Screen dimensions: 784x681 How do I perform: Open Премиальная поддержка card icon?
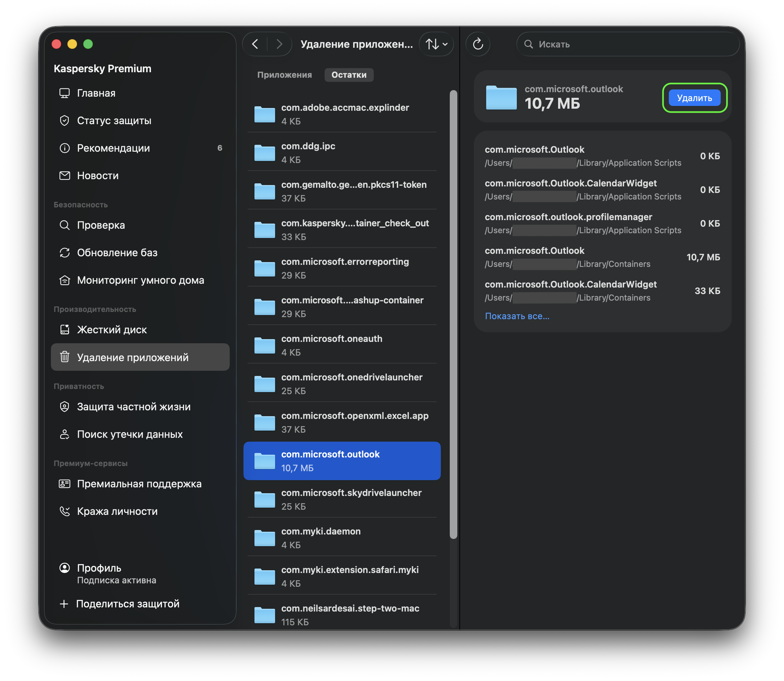tap(65, 484)
